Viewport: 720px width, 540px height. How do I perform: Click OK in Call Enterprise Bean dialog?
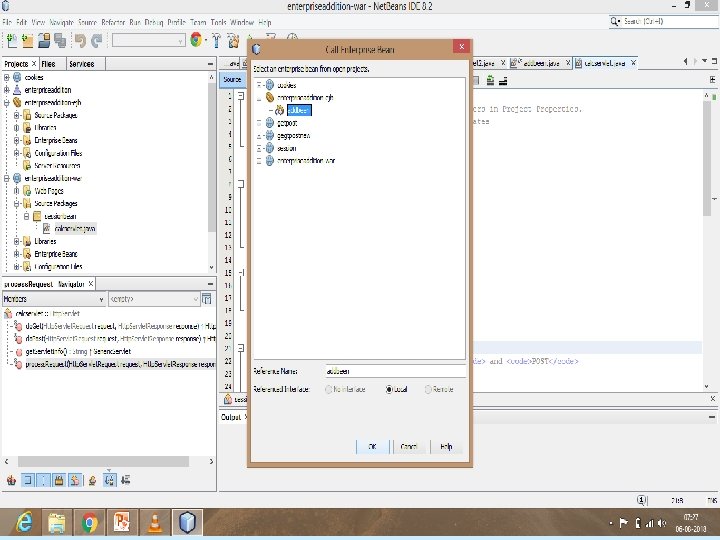tap(372, 446)
